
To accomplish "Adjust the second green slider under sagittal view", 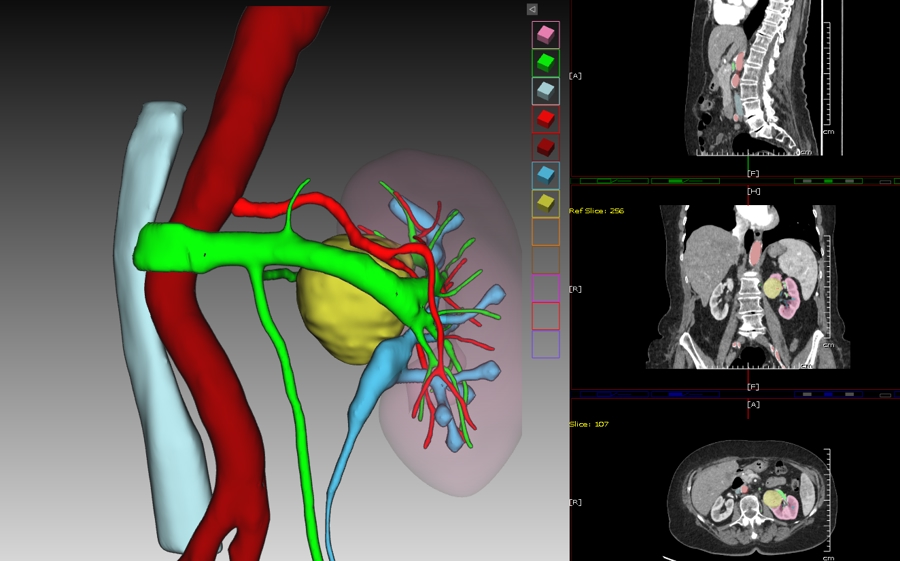I will 685,181.
